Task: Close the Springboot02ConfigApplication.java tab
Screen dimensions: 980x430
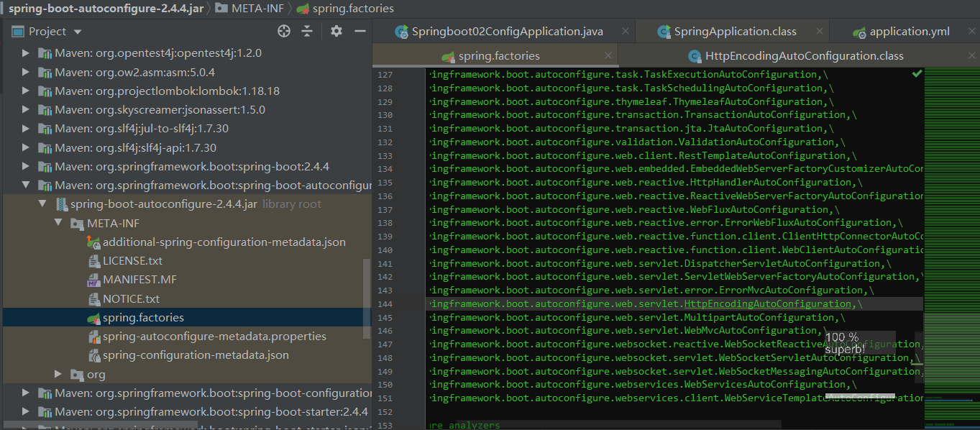Action: tap(626, 32)
